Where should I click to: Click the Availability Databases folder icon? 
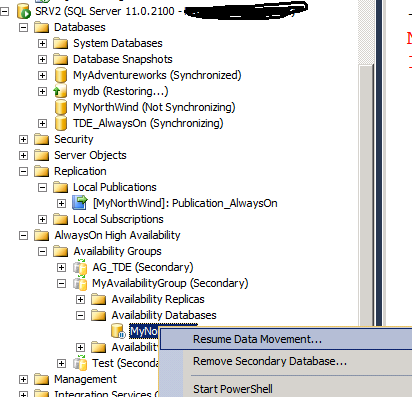point(99,315)
